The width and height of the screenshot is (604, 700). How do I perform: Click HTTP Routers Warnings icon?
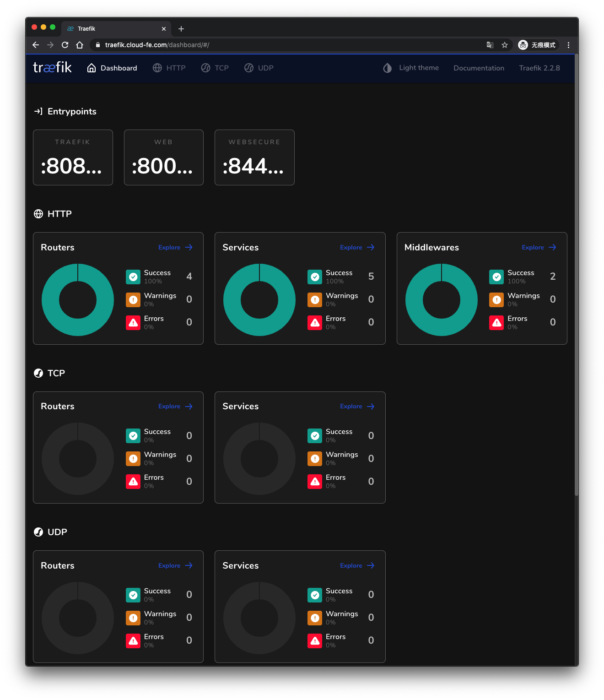(133, 299)
